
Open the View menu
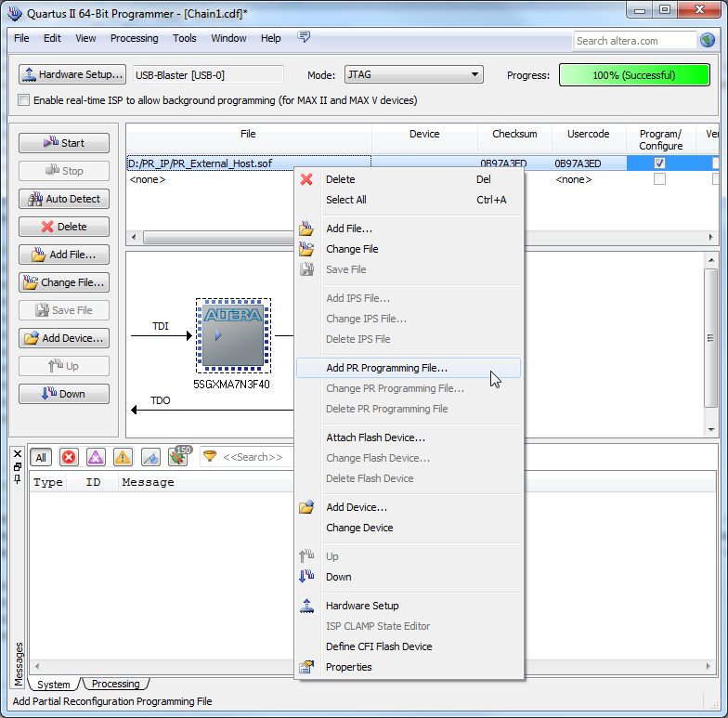[x=85, y=38]
